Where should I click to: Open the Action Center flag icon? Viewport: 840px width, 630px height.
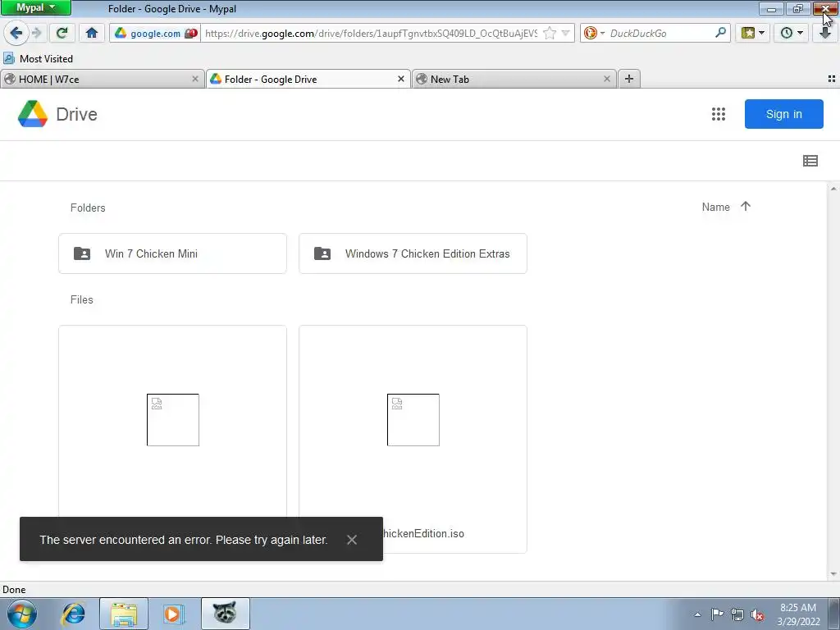pyautogui.click(x=717, y=614)
